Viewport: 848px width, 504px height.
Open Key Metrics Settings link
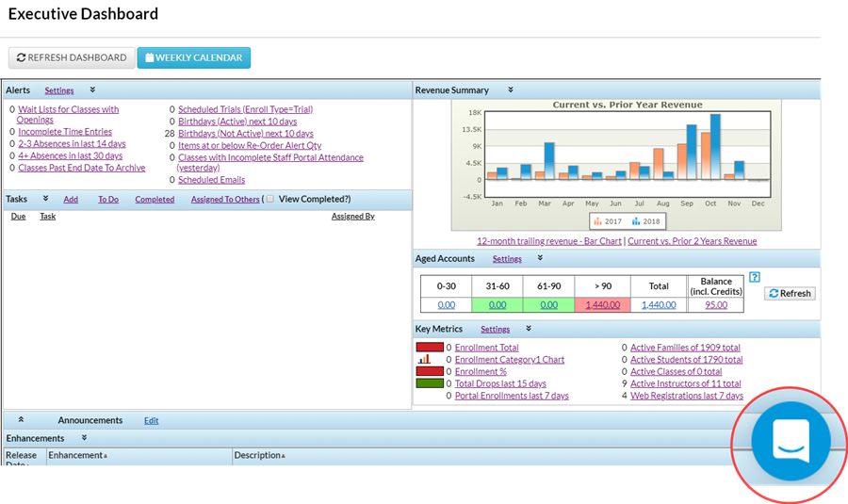click(x=495, y=330)
